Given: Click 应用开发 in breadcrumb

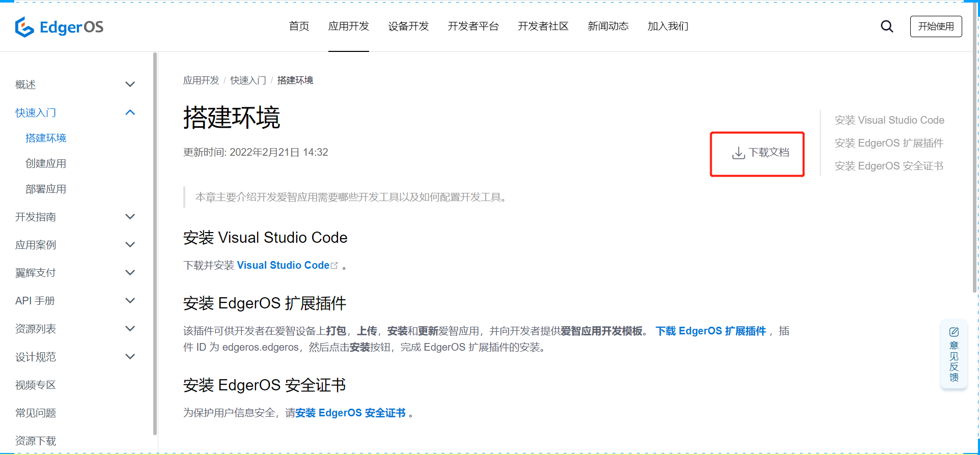Looking at the screenshot, I should [x=201, y=80].
